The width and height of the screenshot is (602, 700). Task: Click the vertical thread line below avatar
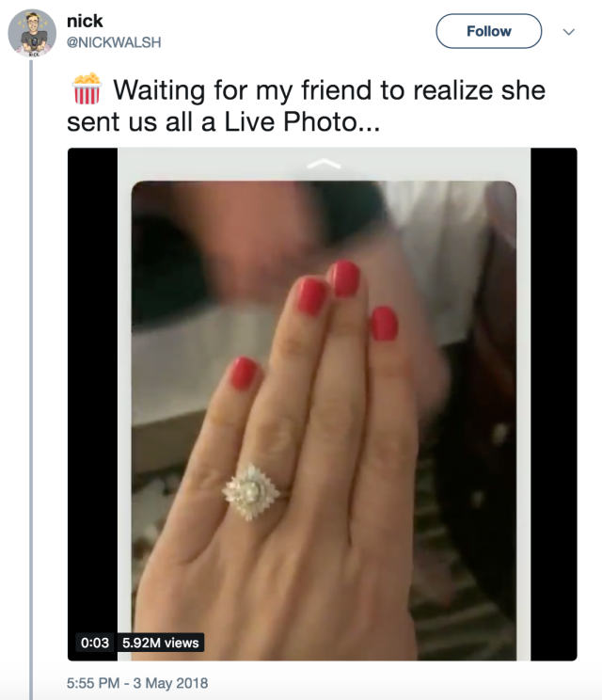point(31,379)
